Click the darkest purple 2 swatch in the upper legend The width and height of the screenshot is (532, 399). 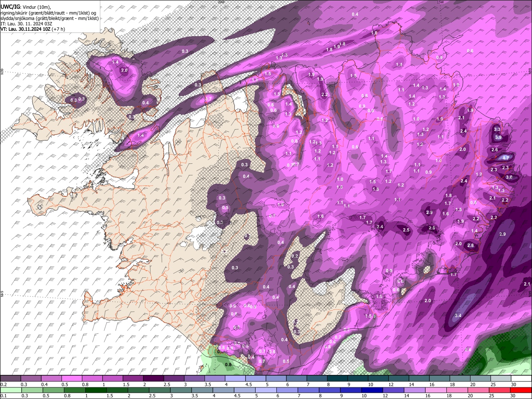pos(153,378)
